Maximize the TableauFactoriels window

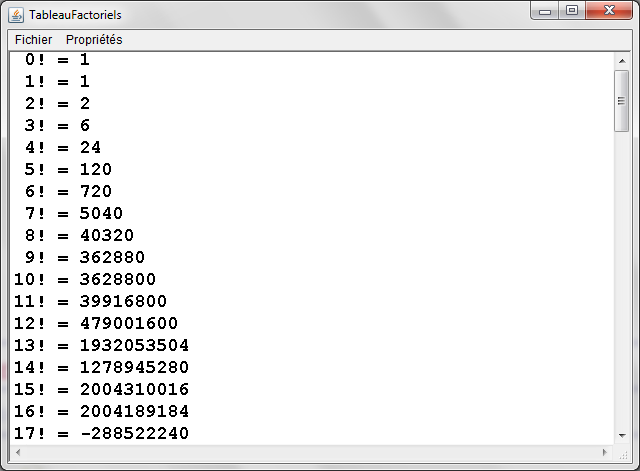pyautogui.click(x=572, y=12)
